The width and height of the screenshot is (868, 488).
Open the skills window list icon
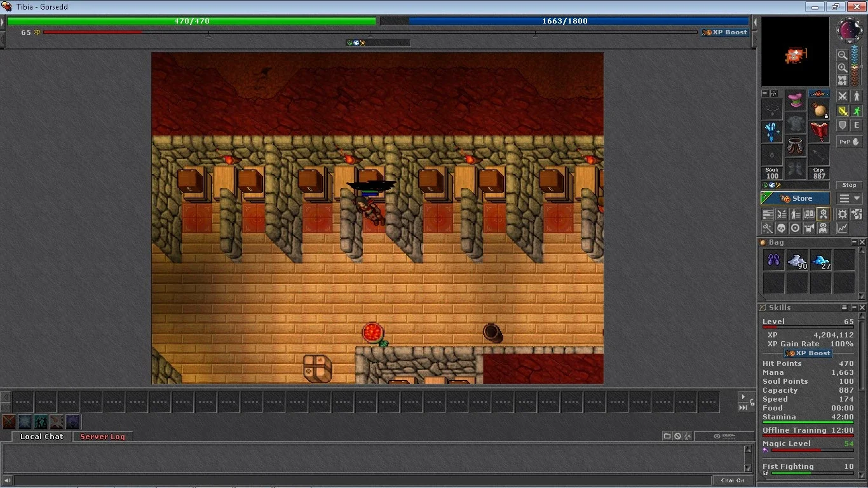click(x=768, y=214)
